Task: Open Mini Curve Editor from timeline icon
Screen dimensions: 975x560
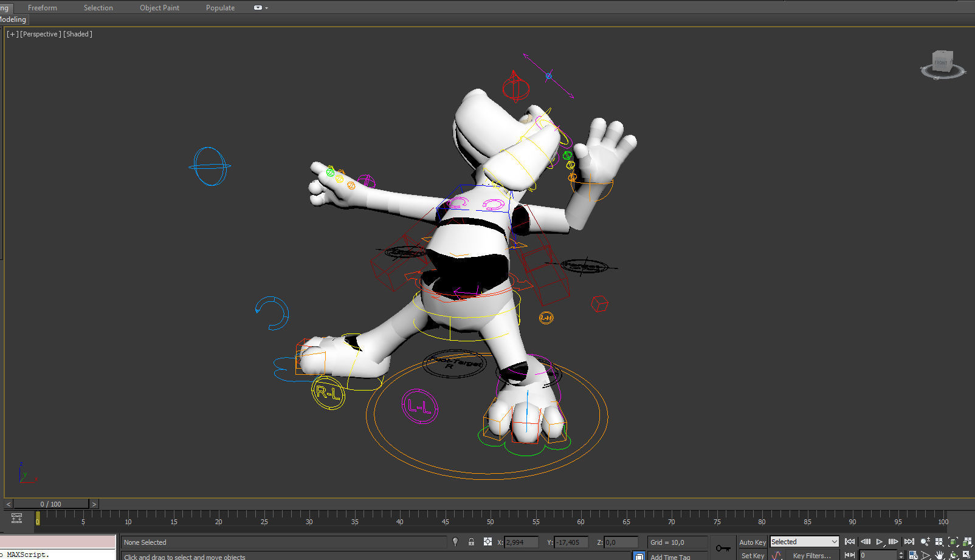Action: pyautogui.click(x=17, y=518)
